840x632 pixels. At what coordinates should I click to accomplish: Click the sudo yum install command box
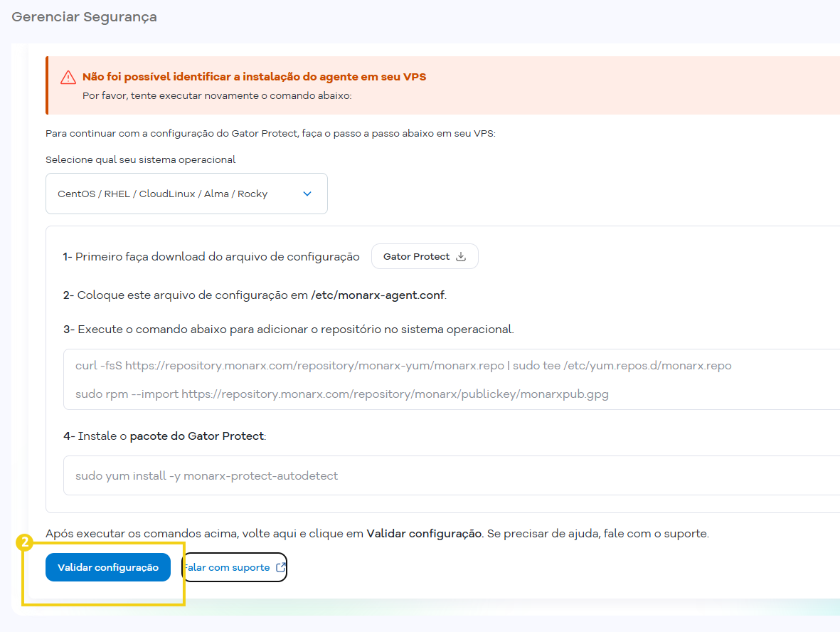(x=452, y=475)
